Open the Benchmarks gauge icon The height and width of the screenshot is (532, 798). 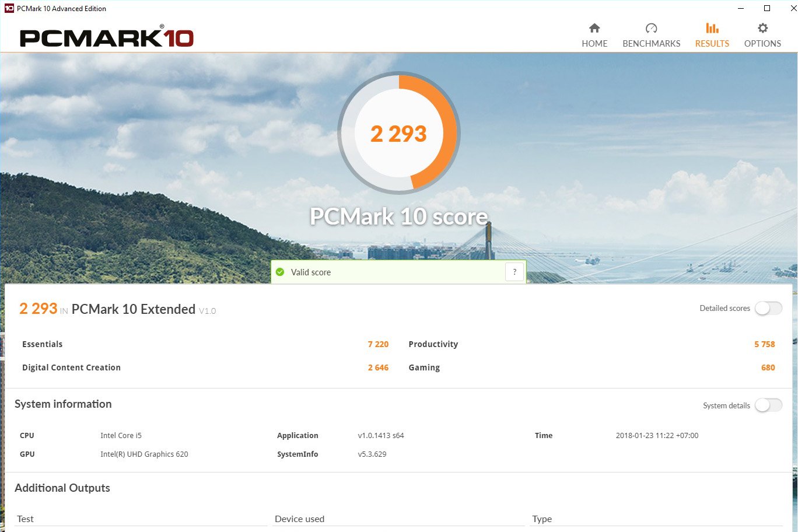click(x=652, y=28)
